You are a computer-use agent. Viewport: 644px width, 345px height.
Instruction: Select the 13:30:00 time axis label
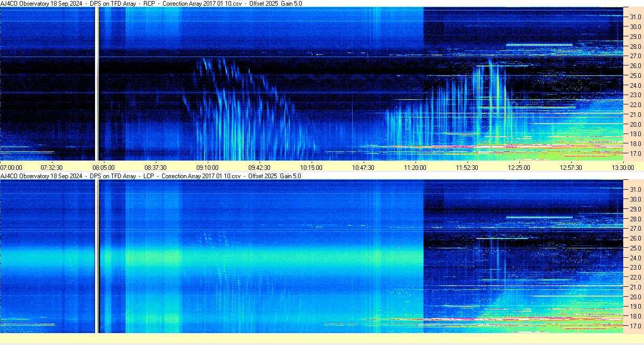tap(623, 167)
